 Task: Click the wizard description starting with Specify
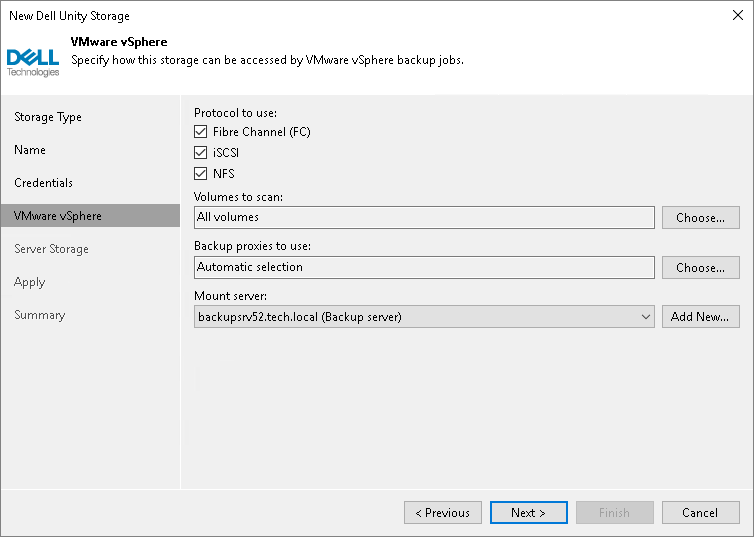[267, 60]
